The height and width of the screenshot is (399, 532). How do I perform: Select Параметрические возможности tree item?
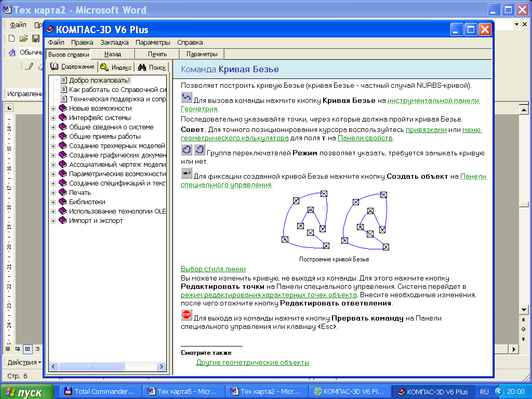coord(117,174)
